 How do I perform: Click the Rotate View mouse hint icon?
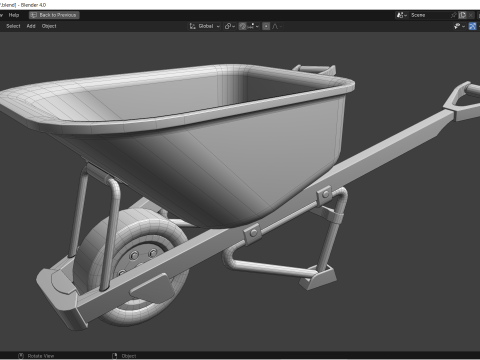tap(21, 356)
